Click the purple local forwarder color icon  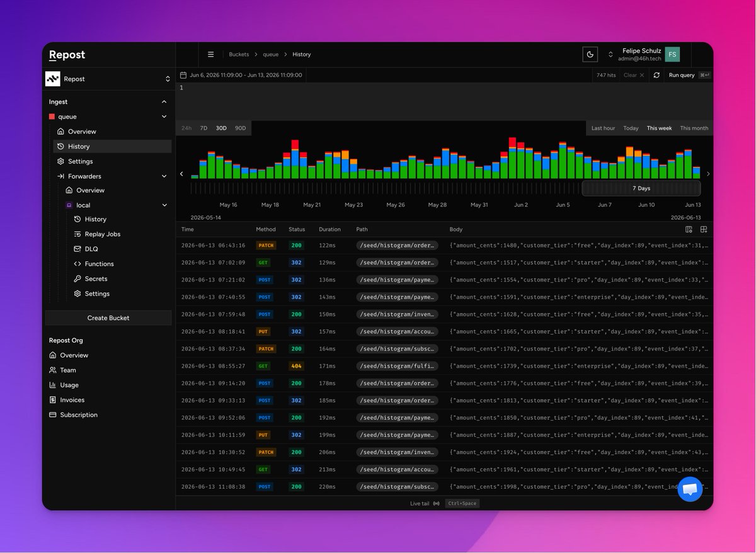coord(69,205)
